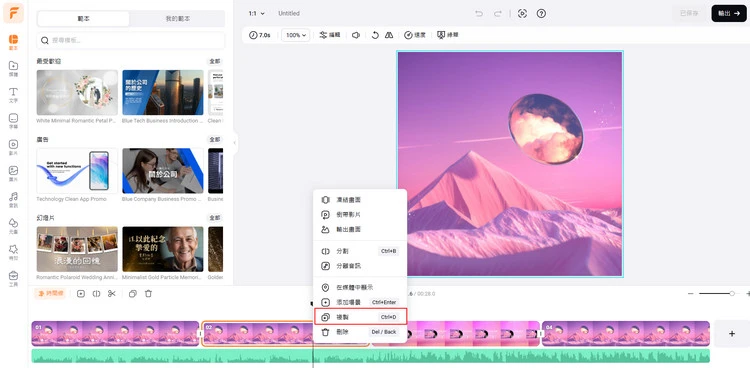Click 全部 beside the 廣告 section
Viewport: 750px width, 368px height.
click(215, 139)
